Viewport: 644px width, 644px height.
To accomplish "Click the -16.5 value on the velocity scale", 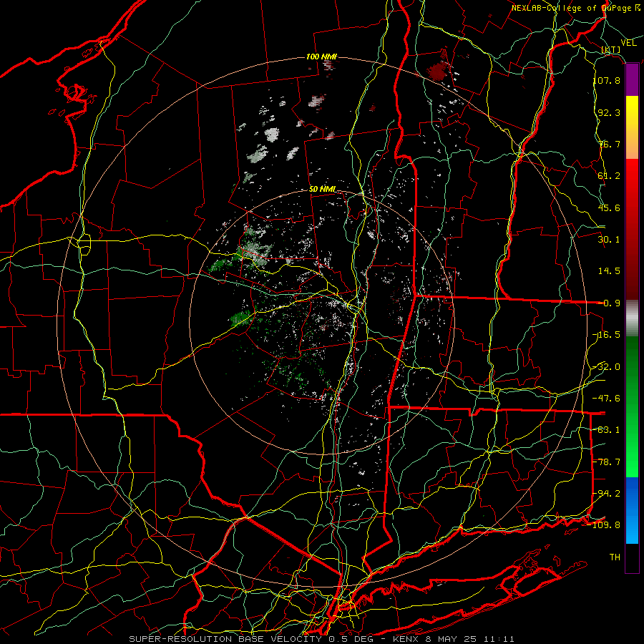I will coord(607,335).
